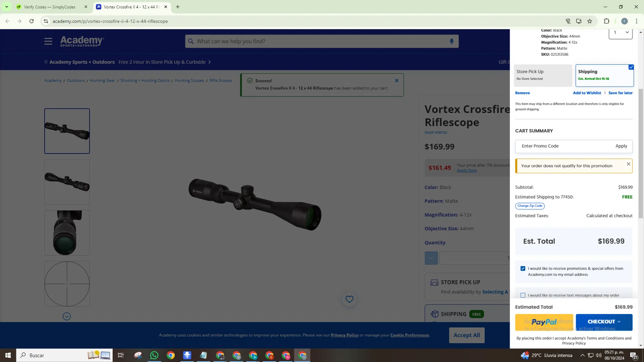
Task: Open Cookie Preferences link
Action: tap(410, 335)
